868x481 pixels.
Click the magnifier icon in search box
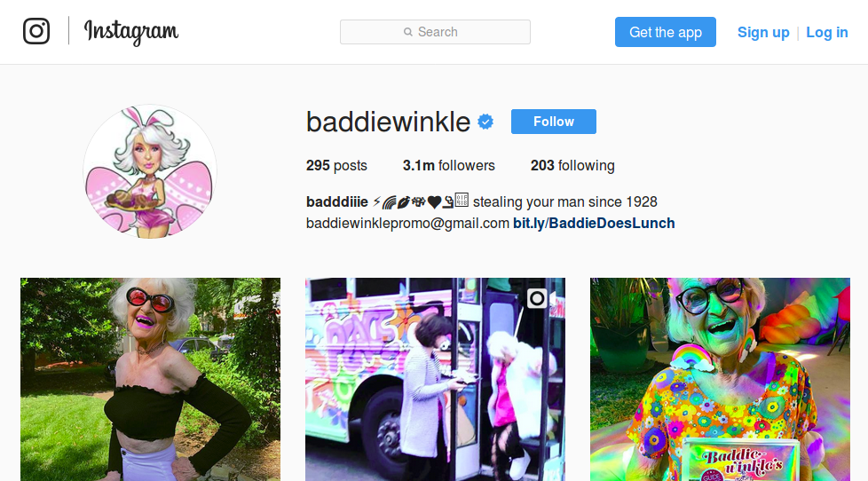[x=408, y=32]
